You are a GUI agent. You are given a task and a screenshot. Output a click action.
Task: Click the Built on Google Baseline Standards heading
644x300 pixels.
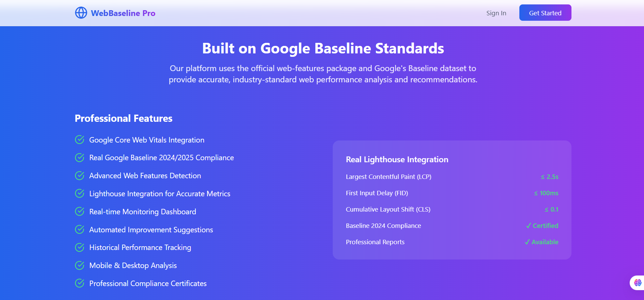[323, 48]
